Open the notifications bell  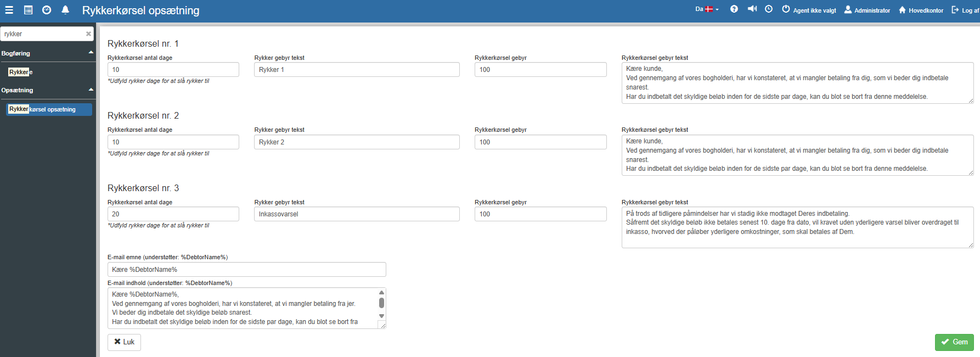tap(65, 10)
